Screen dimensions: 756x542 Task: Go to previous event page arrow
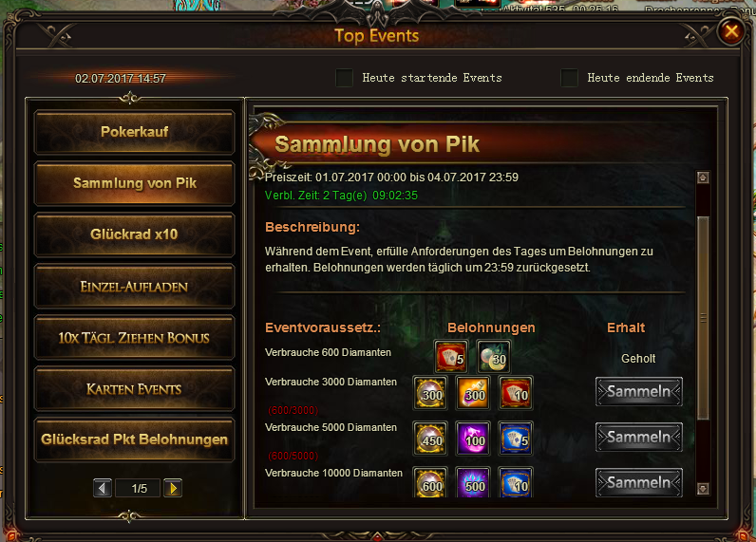click(x=103, y=489)
